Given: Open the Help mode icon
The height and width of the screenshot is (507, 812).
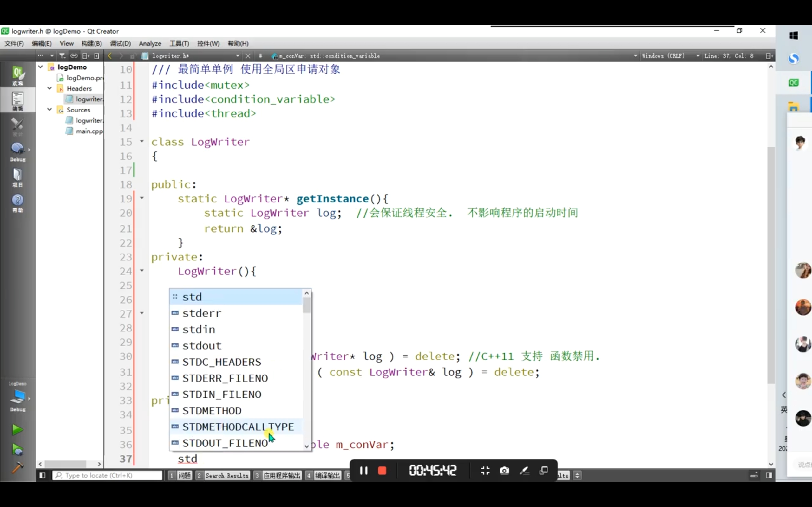Looking at the screenshot, I should (x=17, y=203).
